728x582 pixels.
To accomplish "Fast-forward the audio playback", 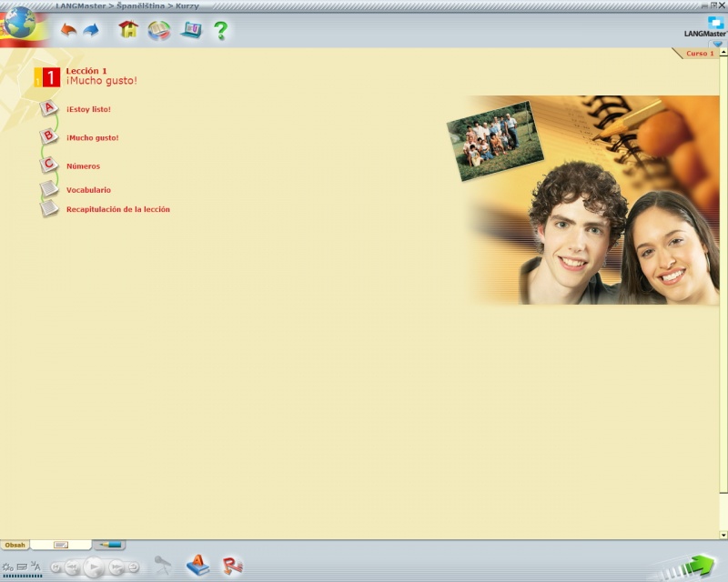I will [x=116, y=567].
